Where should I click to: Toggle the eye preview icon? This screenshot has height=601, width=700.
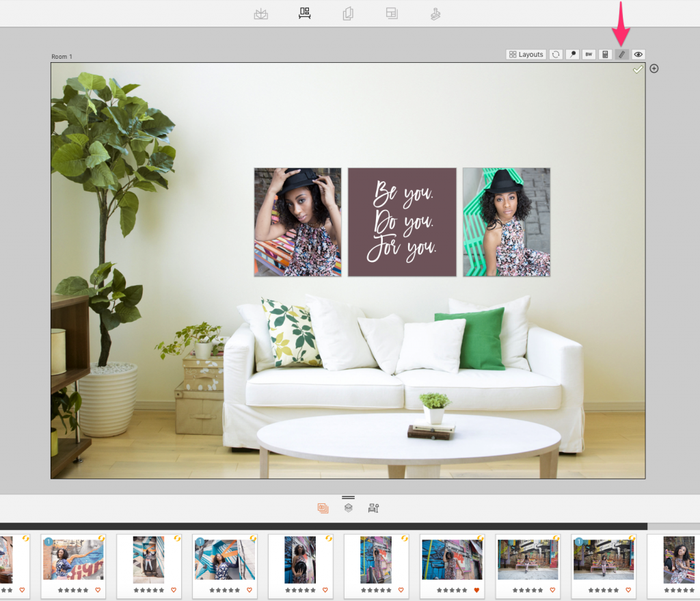tap(638, 55)
